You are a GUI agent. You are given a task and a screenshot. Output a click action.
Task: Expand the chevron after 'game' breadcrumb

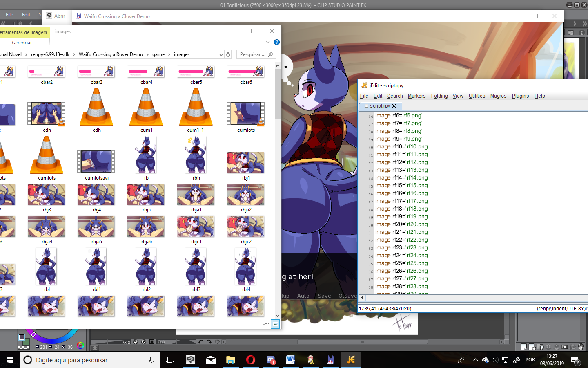[169, 54]
